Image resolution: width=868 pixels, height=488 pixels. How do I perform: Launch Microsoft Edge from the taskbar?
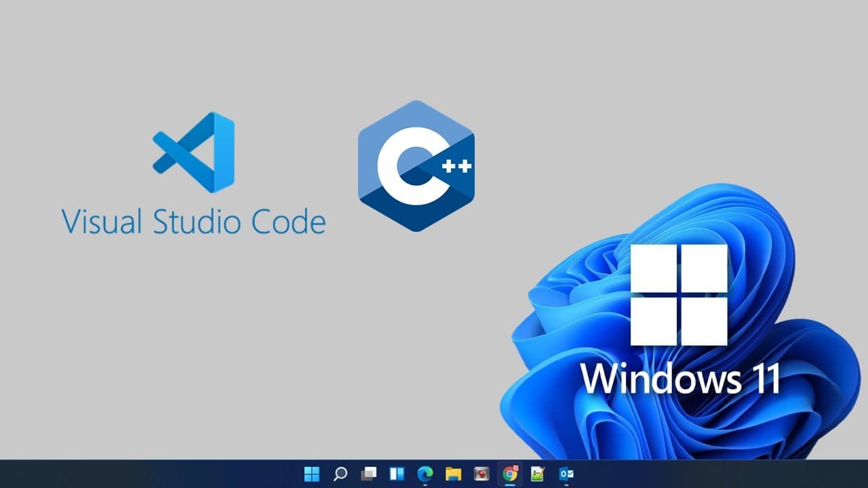click(x=425, y=474)
